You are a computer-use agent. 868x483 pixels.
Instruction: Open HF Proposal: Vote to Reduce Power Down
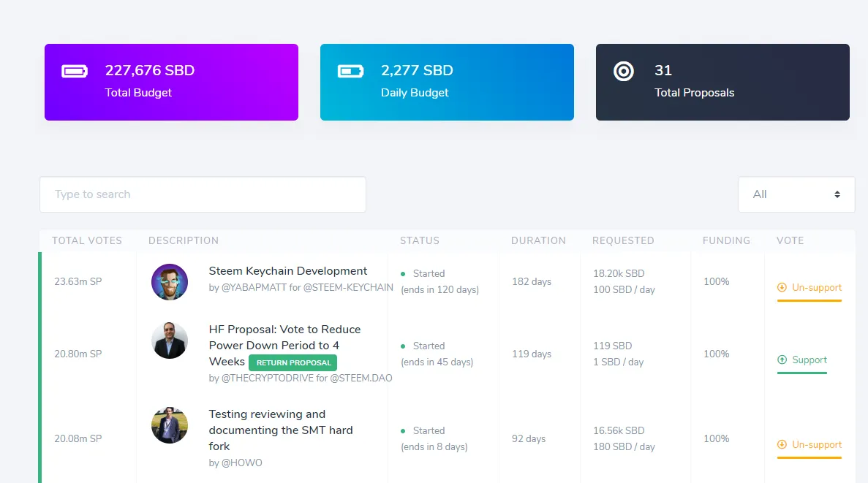pyautogui.click(x=284, y=345)
